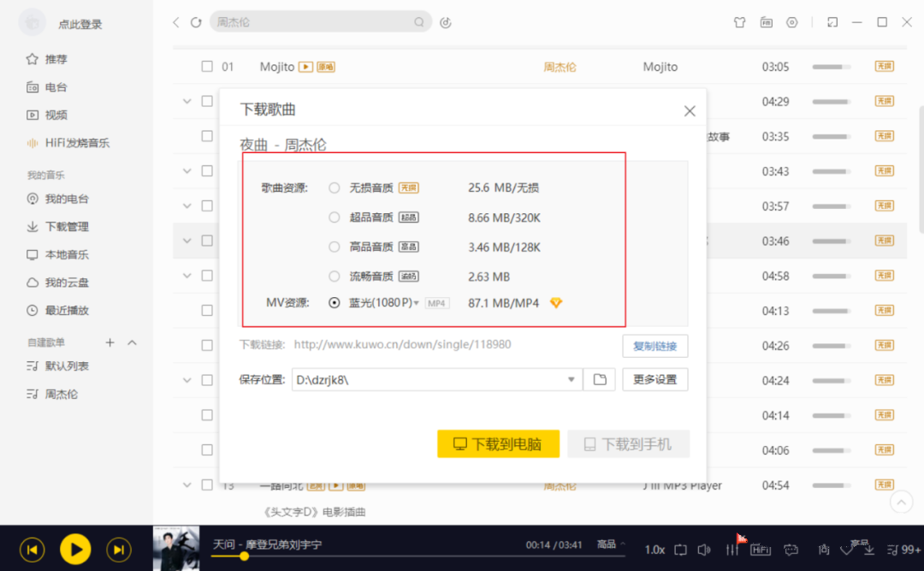
Task: Open the music recognition icon right of search
Action: pyautogui.click(x=446, y=22)
